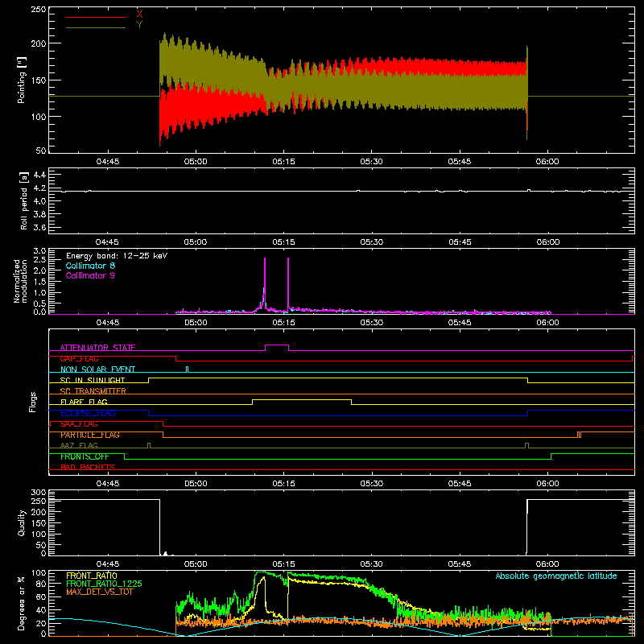Select the 'Pointing ["]' axis label
Image resolution: width=644 pixels, height=644 pixels.
click(22, 80)
